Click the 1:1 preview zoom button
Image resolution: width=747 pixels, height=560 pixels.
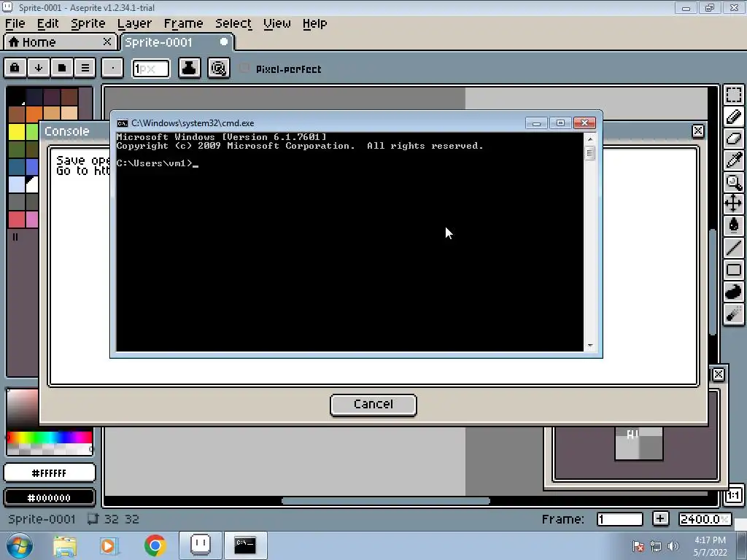tap(734, 496)
